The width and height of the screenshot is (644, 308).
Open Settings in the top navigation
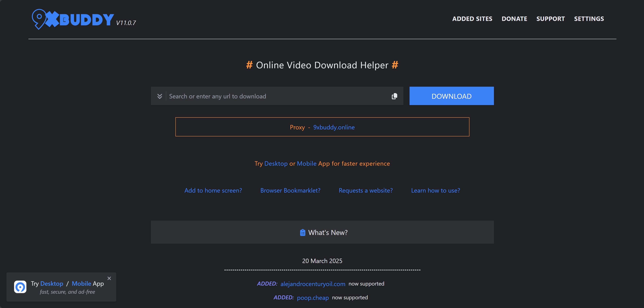[589, 19]
